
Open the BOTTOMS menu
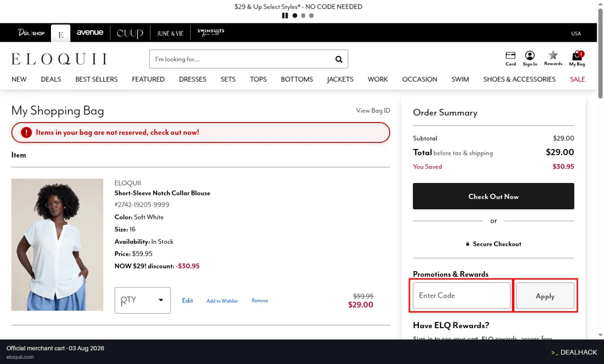point(296,79)
